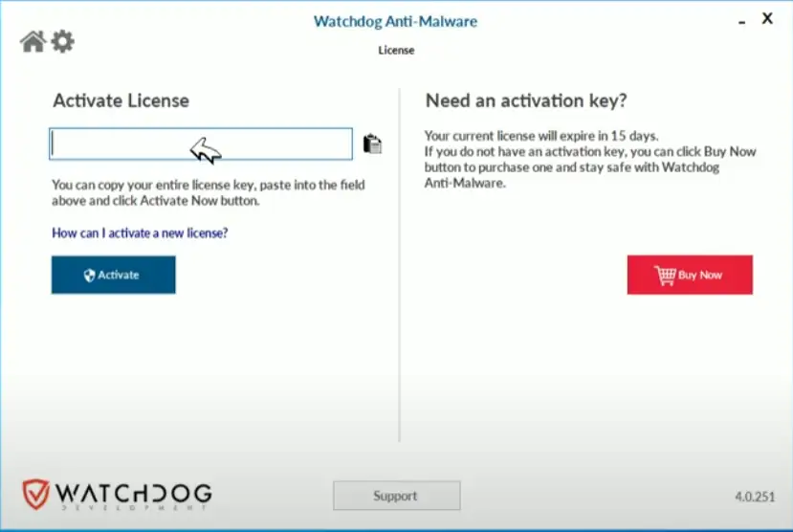793x532 pixels.
Task: Click the 'Need an activation key?' heading
Action: click(525, 100)
